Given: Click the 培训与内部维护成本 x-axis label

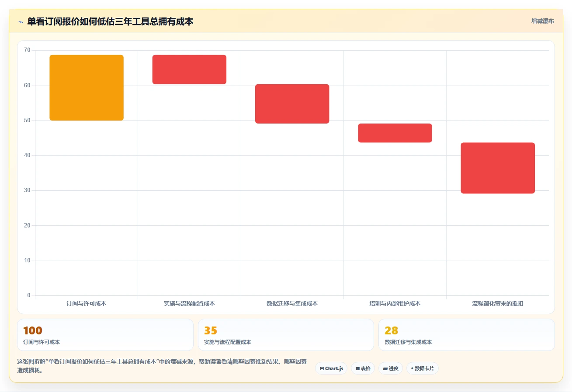Looking at the screenshot, I should click(395, 303).
